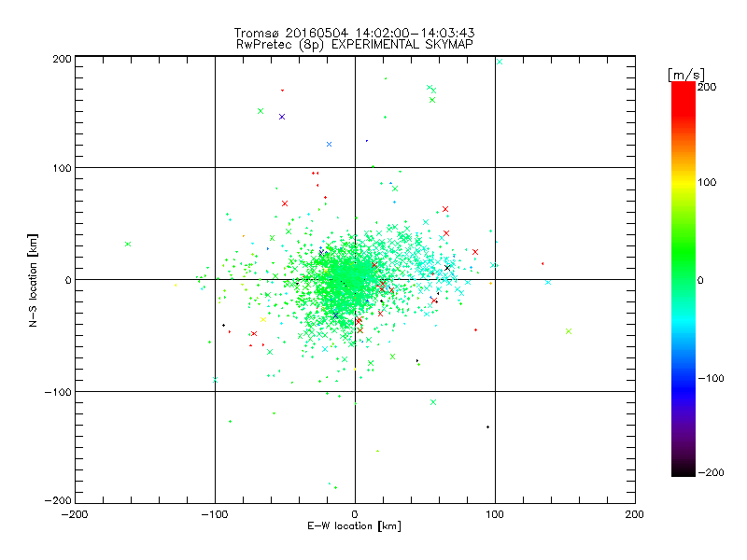This screenshot has width=747, height=560.
Task: Click the N-S axis tick label '-100'
Action: [x=58, y=392]
